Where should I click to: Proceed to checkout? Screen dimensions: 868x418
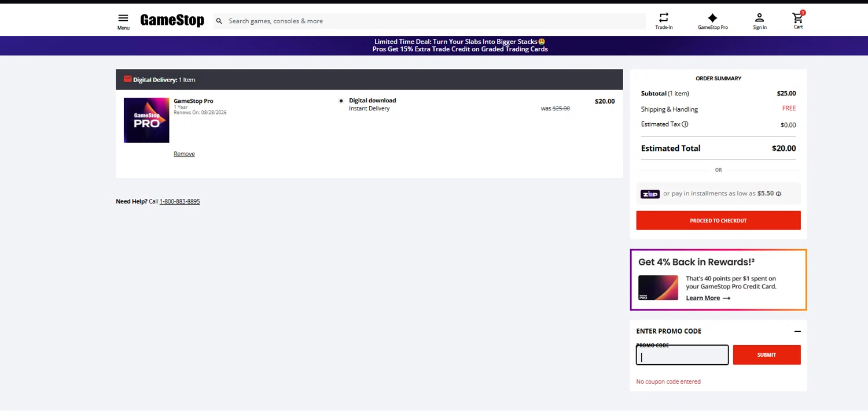[718, 220]
